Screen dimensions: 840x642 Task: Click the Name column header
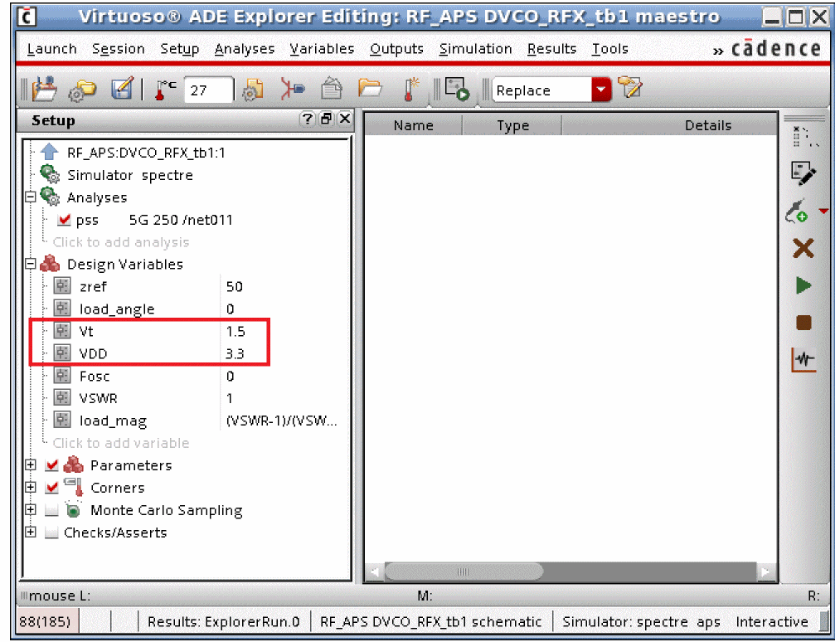pos(413,125)
